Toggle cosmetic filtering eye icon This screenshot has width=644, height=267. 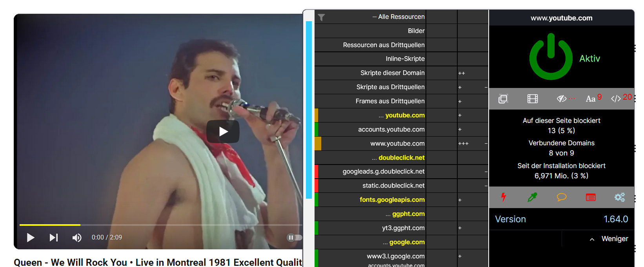[x=562, y=99]
